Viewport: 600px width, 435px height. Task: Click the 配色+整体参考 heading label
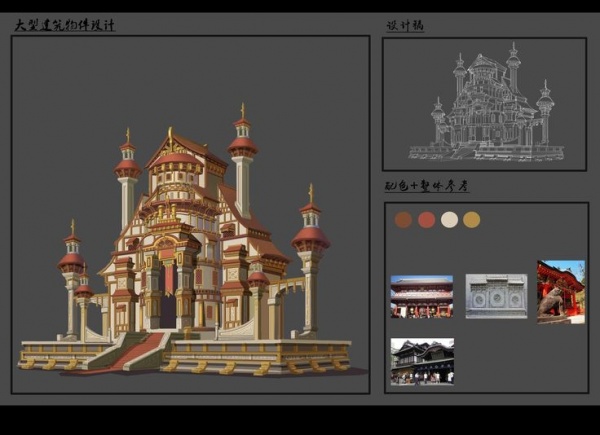[x=427, y=186]
